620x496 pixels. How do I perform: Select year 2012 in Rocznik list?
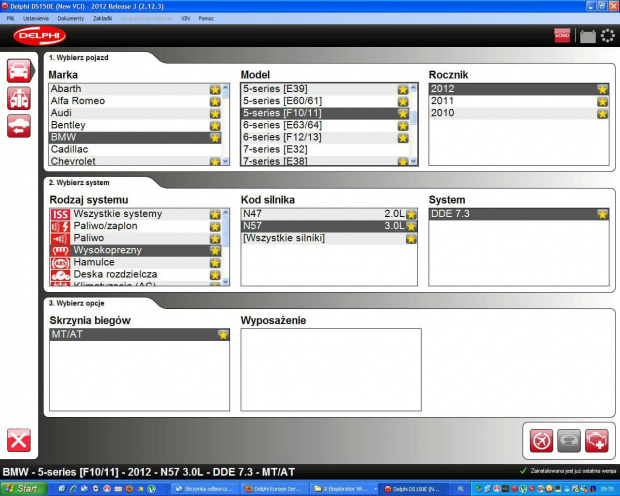(519, 89)
